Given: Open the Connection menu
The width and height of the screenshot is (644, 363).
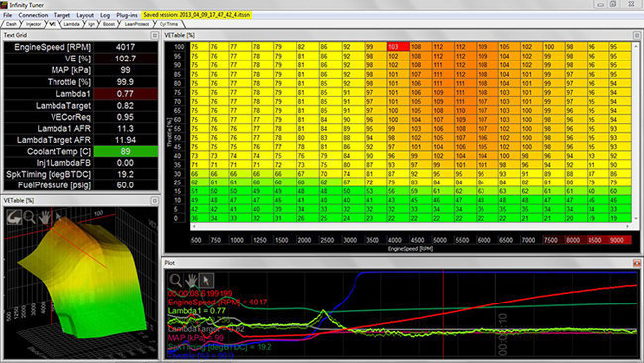Looking at the screenshot, I should [x=33, y=15].
